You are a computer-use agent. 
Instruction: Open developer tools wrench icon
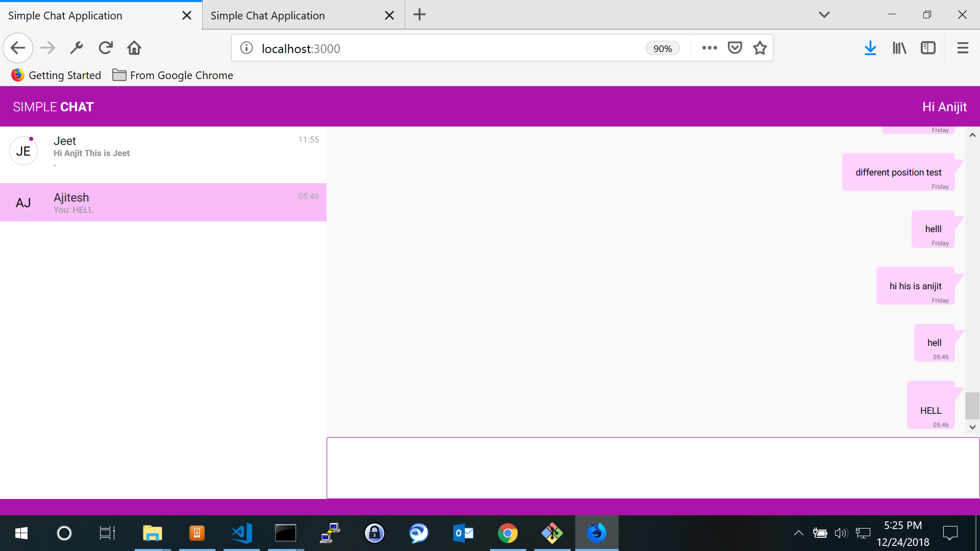click(77, 48)
